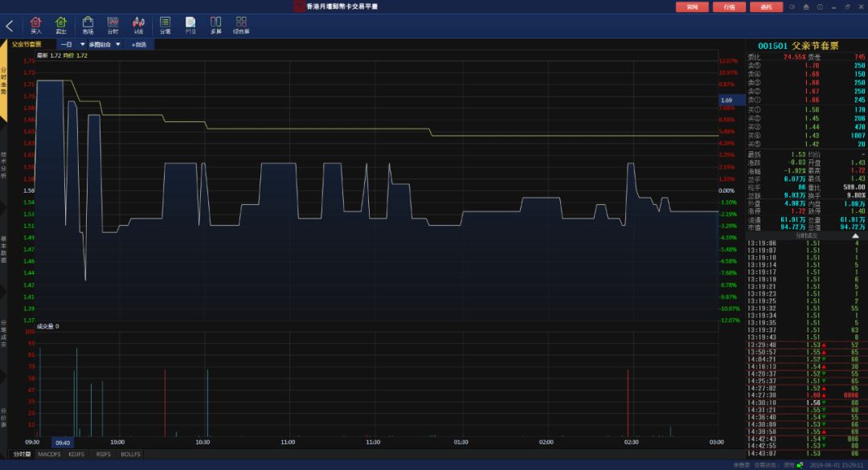Click the 13:19:06 trade record row
868x470 pixels.
pos(806,243)
